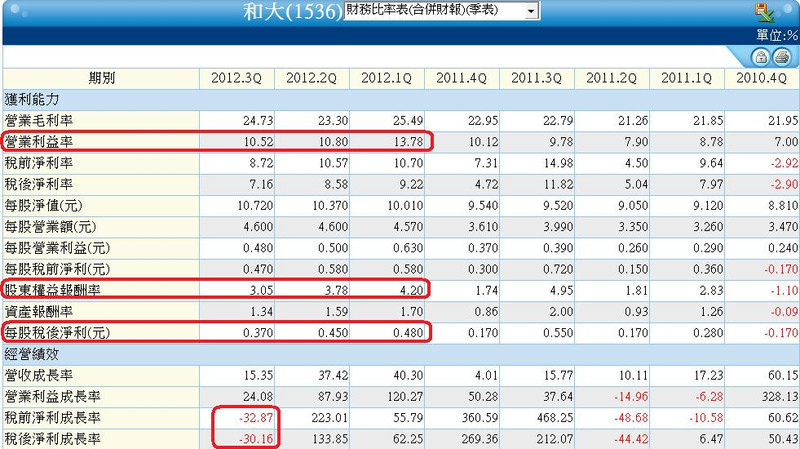Click the 1.34 ROA value in 2012.3Q
This screenshot has width=800, height=449.
[x=261, y=311]
